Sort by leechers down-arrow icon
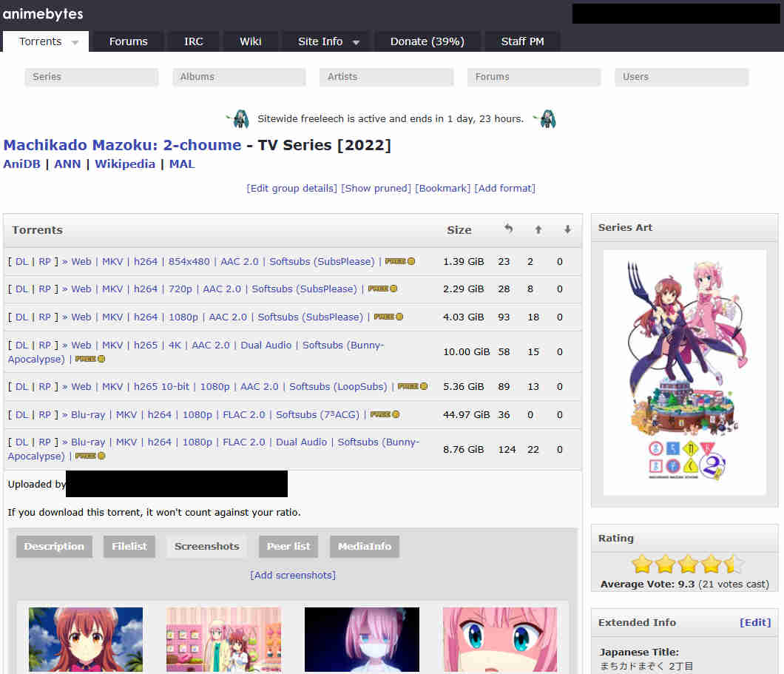This screenshot has height=674, width=784. tap(567, 229)
